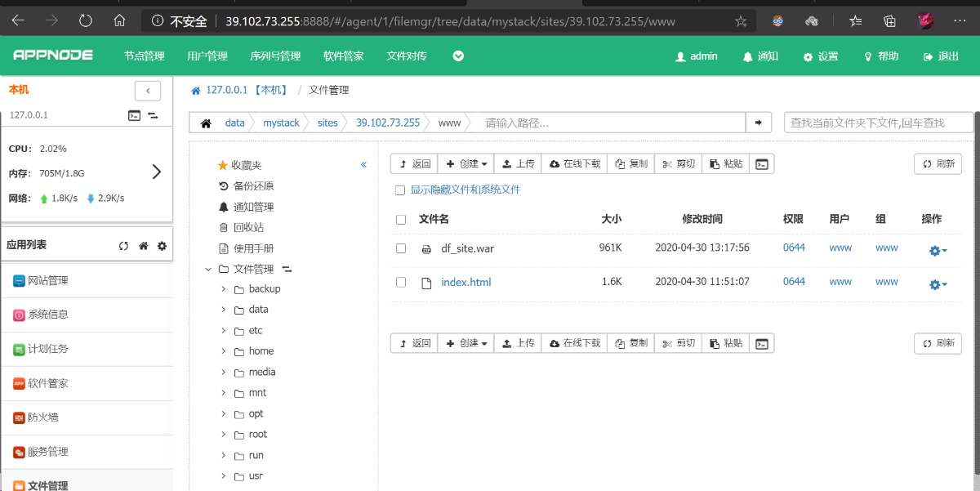Open the 0644 permission link for index.html
Screen dimensions: 980x491
click(x=793, y=281)
